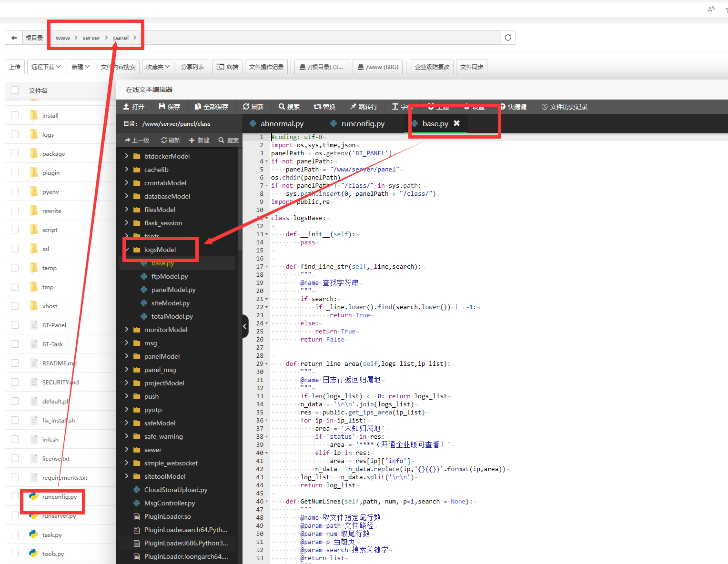Refresh the path bar with reload icon

click(x=508, y=38)
